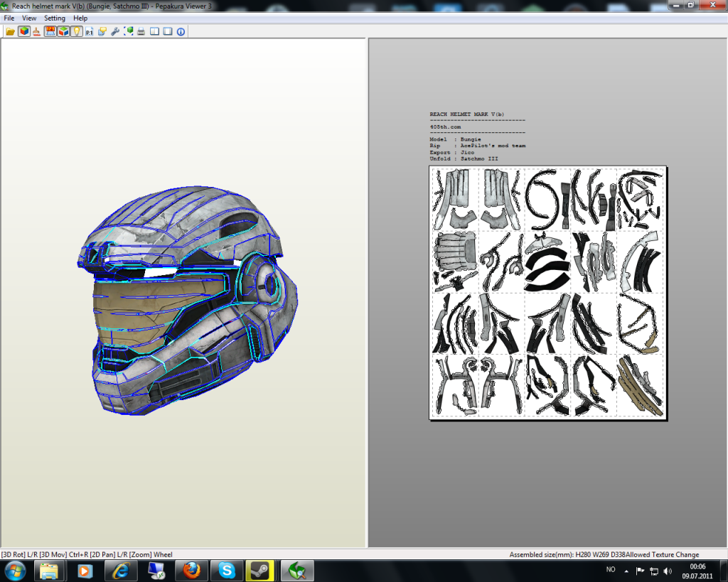The height and width of the screenshot is (582, 728).
Task: Click the assembled size status bar text
Action: (x=604, y=554)
